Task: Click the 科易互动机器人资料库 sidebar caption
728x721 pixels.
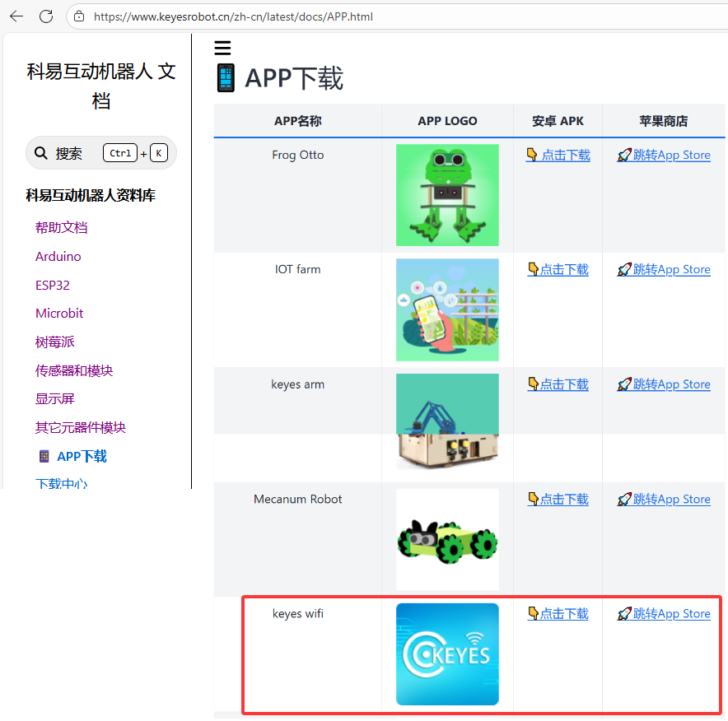Action: pyautogui.click(x=91, y=195)
